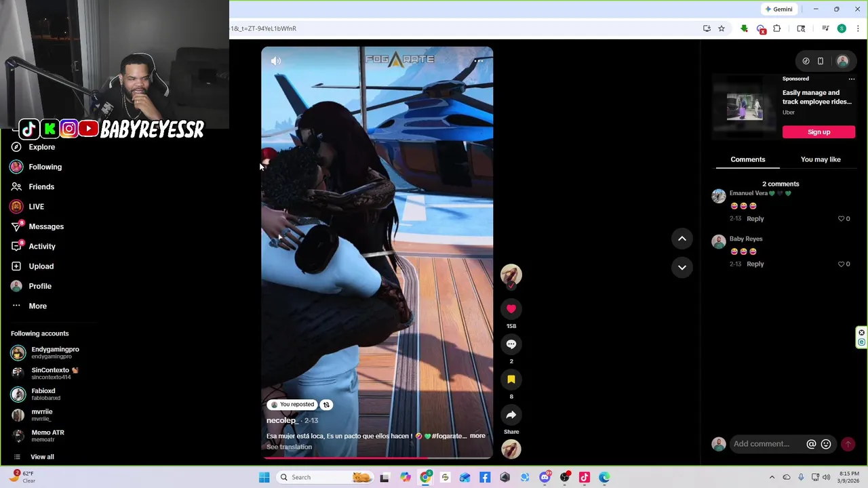This screenshot has width=868, height=488.
Task: Open creator avatar beside the video
Action: click(511, 275)
